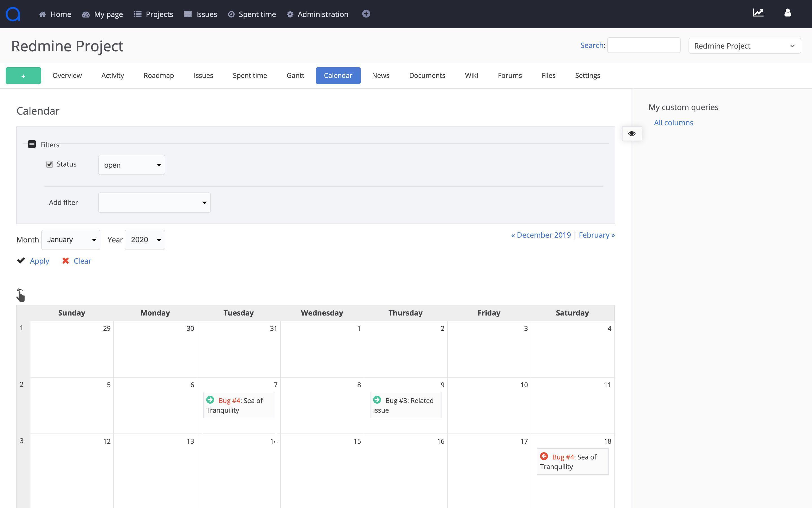Click the blue circular app logo

tap(13, 14)
